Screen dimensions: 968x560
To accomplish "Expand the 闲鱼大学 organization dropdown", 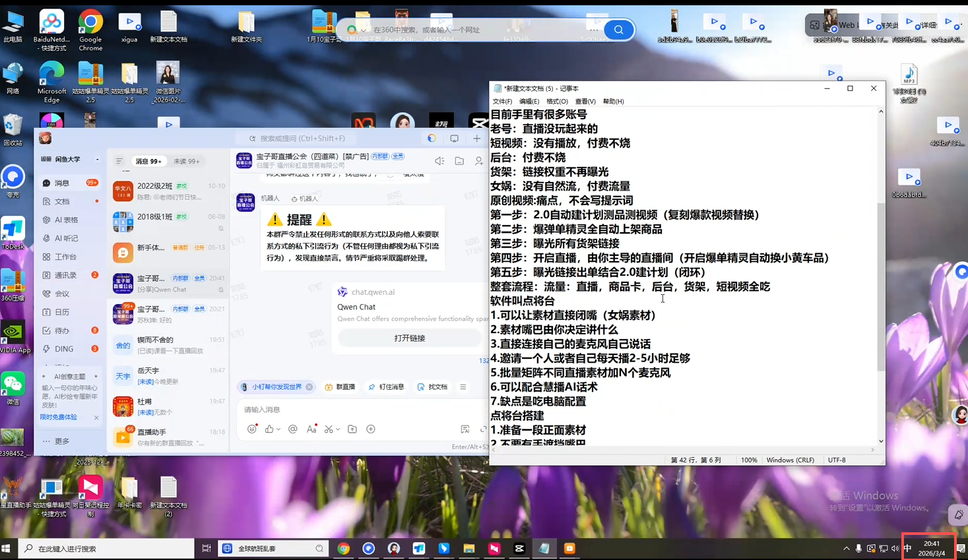I will coord(97,160).
